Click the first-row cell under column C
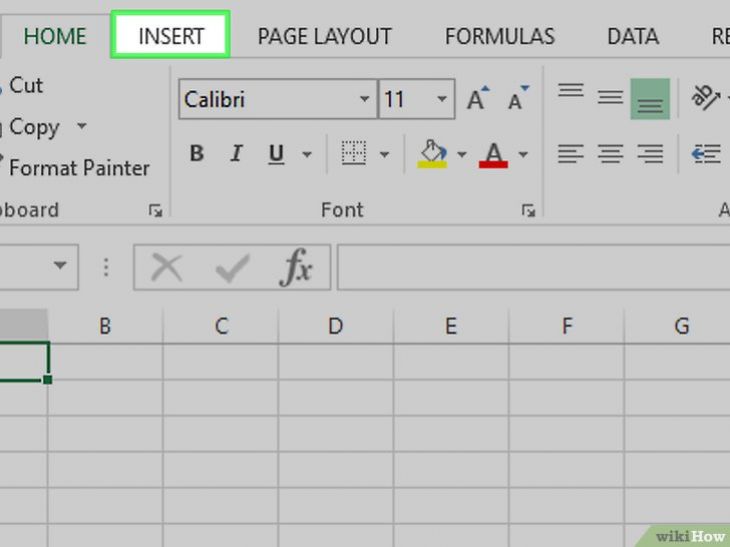The image size is (730, 547). click(221, 362)
